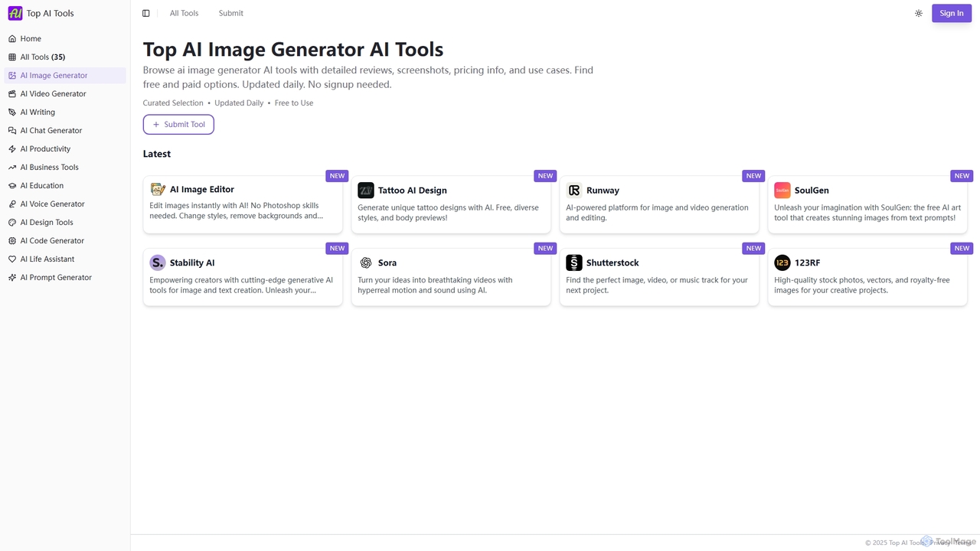Image resolution: width=980 pixels, height=551 pixels.
Task: Select AI Writing category label
Action: (38, 112)
